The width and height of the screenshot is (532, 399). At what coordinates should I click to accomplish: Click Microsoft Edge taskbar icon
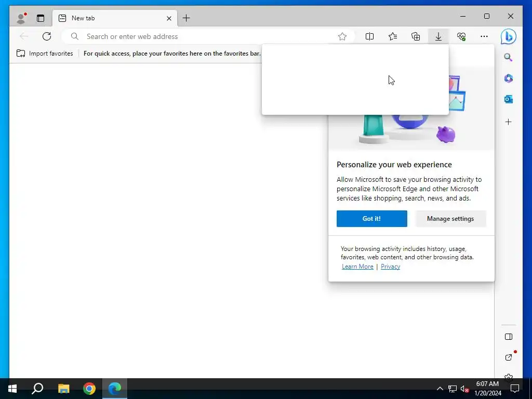coord(115,389)
